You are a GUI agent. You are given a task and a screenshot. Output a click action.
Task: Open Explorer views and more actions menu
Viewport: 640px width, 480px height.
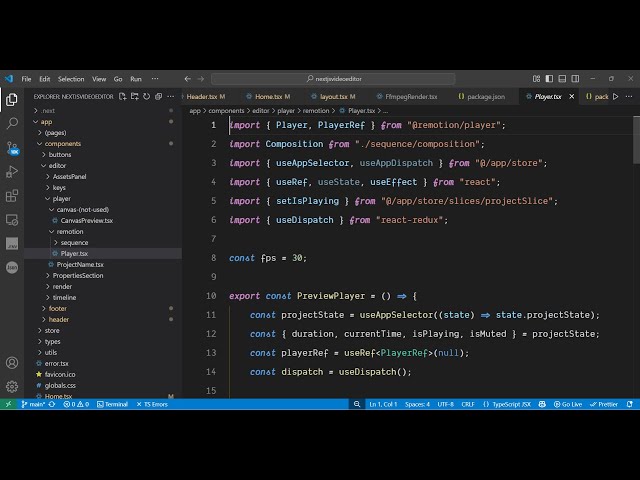(171, 96)
